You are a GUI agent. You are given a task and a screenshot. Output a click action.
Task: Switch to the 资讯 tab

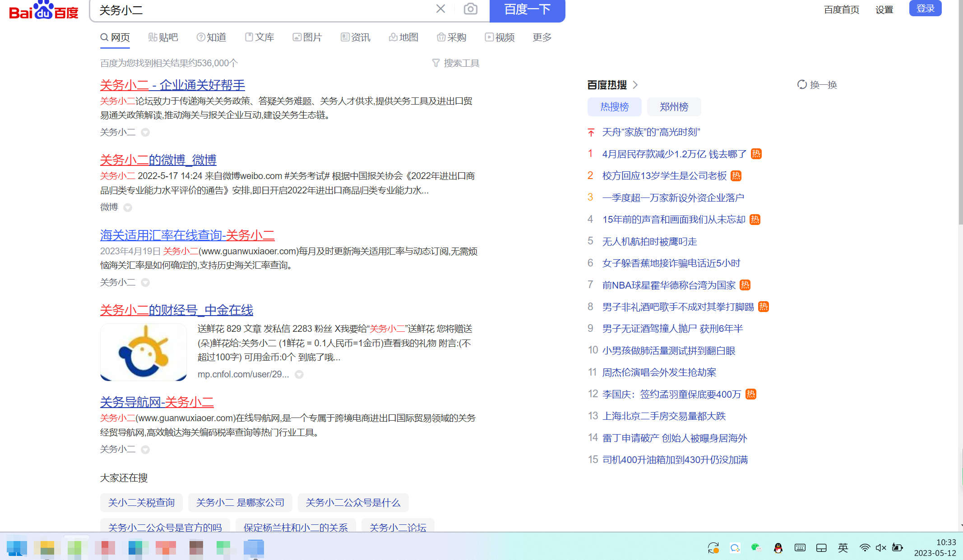point(356,37)
